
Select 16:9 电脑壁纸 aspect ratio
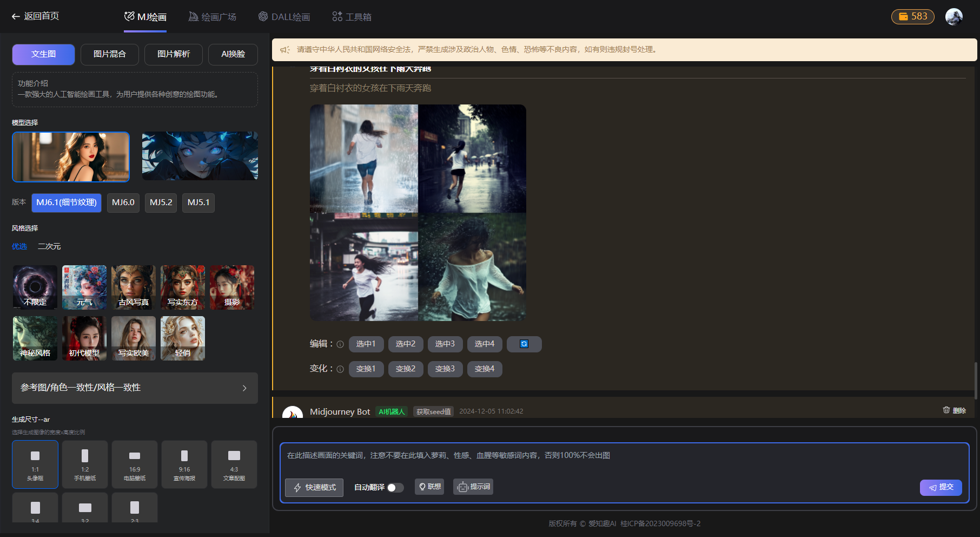tap(135, 464)
